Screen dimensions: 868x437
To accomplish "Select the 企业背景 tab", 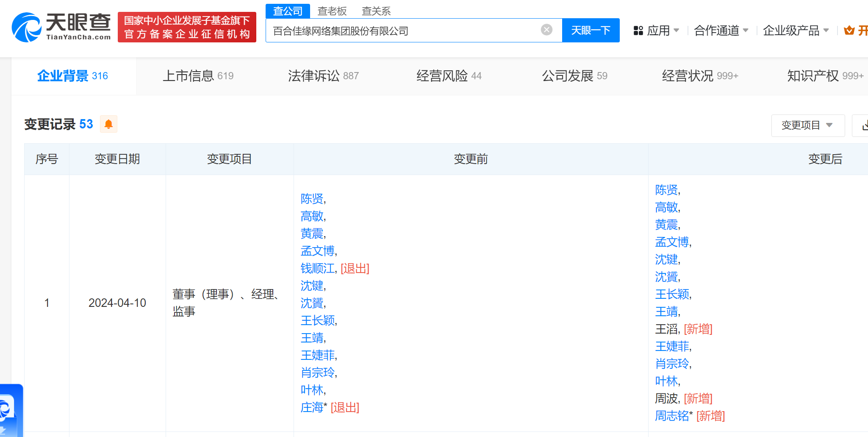I will (73, 76).
